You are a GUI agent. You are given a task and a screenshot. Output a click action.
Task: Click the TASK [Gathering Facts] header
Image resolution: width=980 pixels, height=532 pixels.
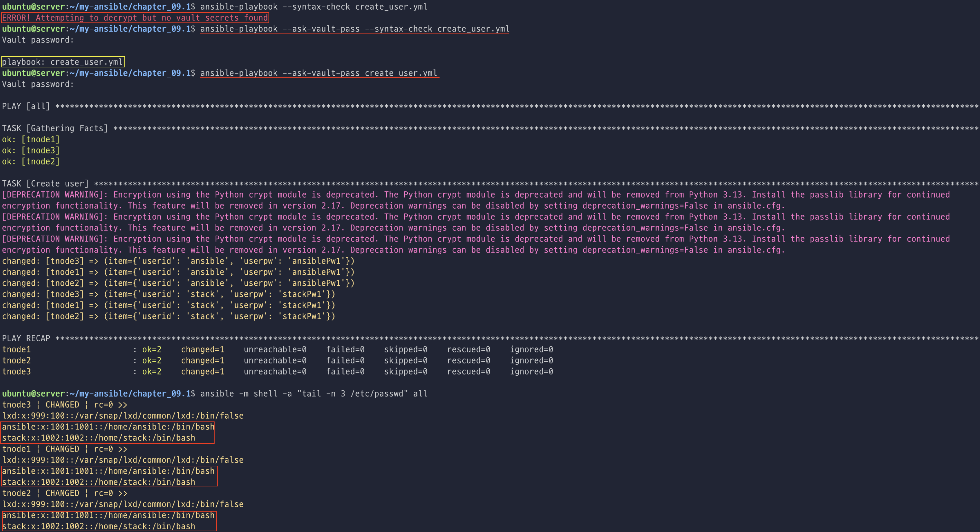tap(55, 128)
